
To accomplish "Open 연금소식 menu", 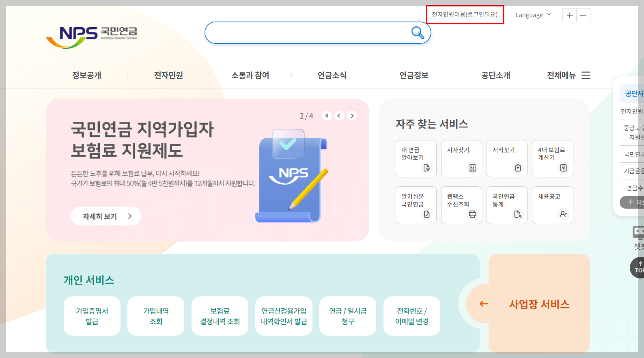I will pos(332,75).
